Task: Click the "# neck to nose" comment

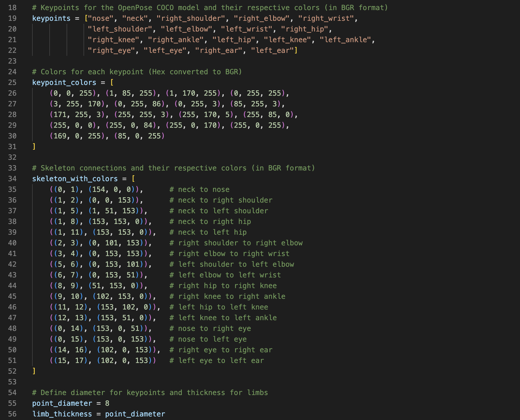Action: [x=199, y=190]
